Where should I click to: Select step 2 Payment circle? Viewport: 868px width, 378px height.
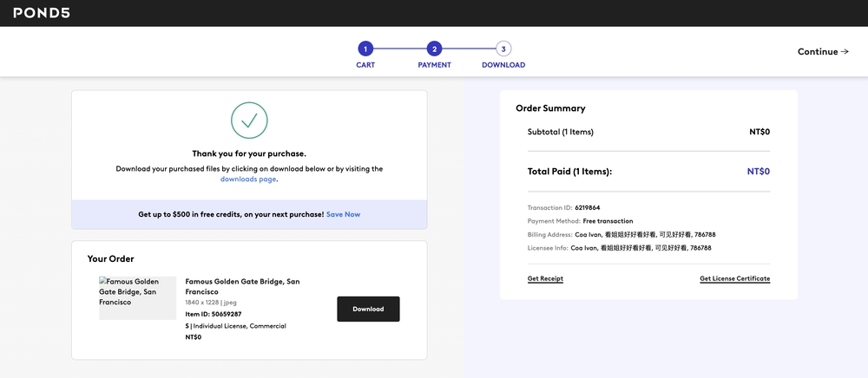[435, 49]
